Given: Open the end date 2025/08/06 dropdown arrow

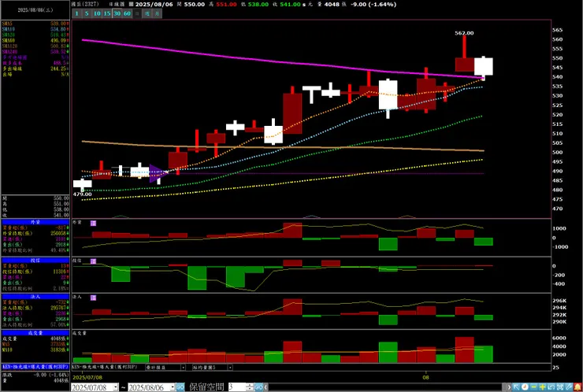Looking at the screenshot, I should pos(173,386).
